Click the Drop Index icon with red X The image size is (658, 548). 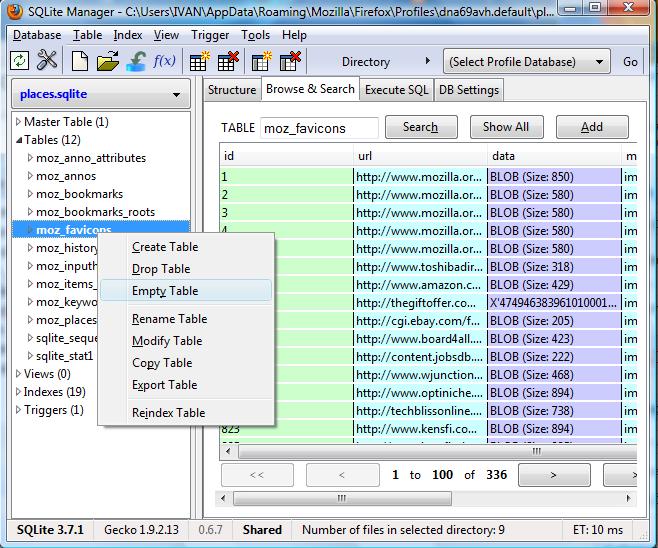tap(290, 61)
